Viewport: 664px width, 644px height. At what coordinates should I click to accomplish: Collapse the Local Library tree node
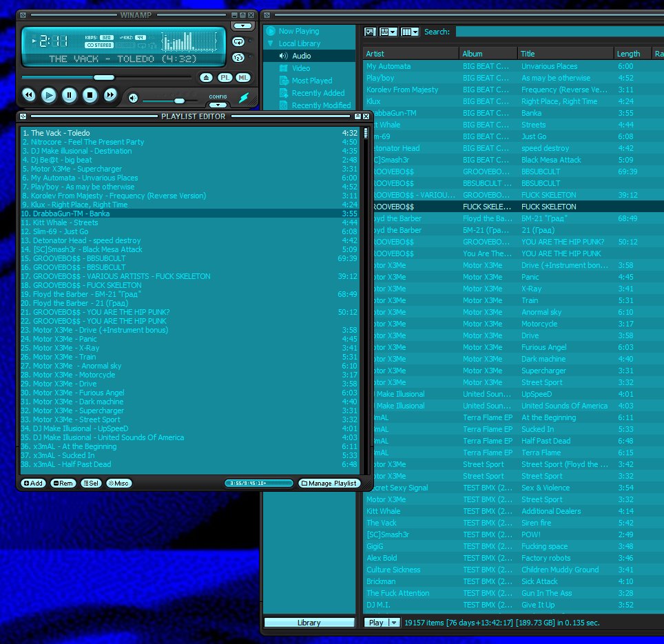(270, 43)
